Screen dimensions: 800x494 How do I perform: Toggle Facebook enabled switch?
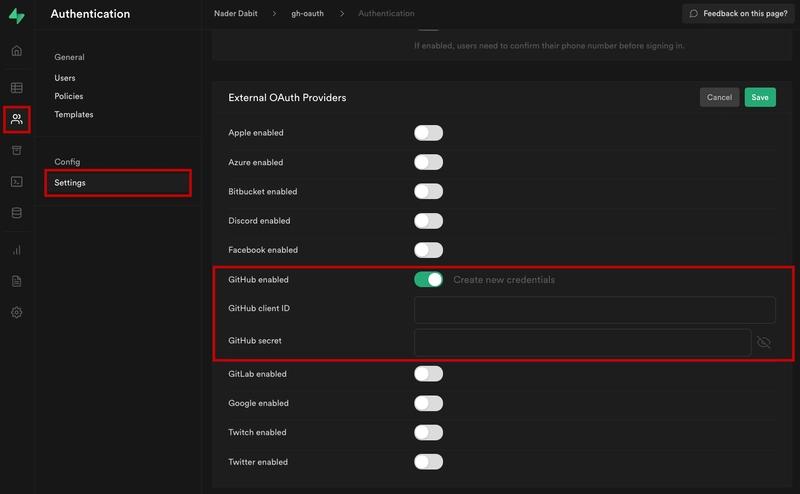click(429, 250)
